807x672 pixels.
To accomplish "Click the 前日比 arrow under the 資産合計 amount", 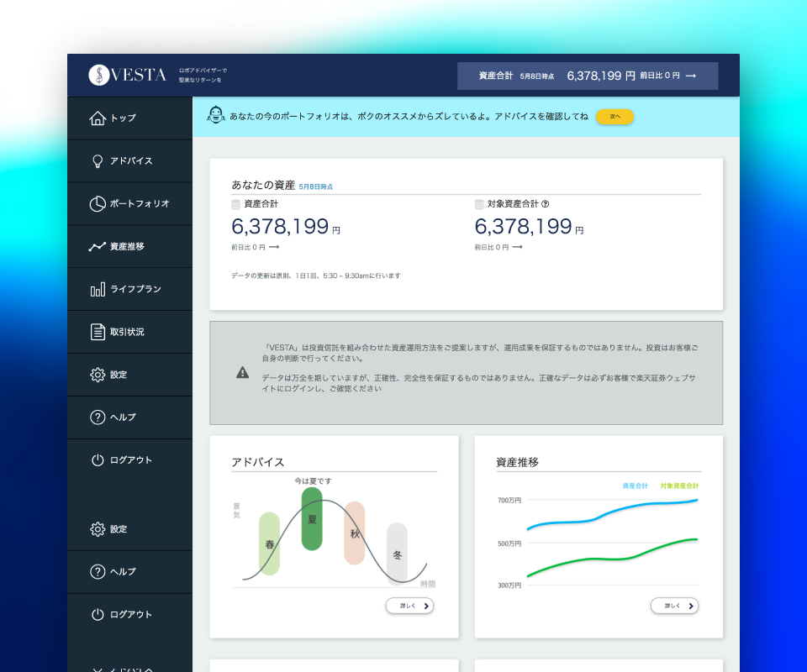I will tap(274, 247).
